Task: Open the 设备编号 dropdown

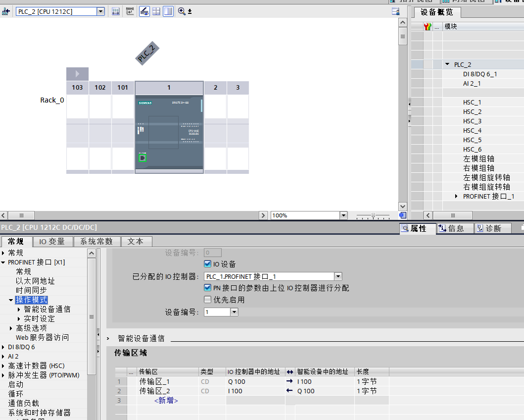Action: (234, 312)
